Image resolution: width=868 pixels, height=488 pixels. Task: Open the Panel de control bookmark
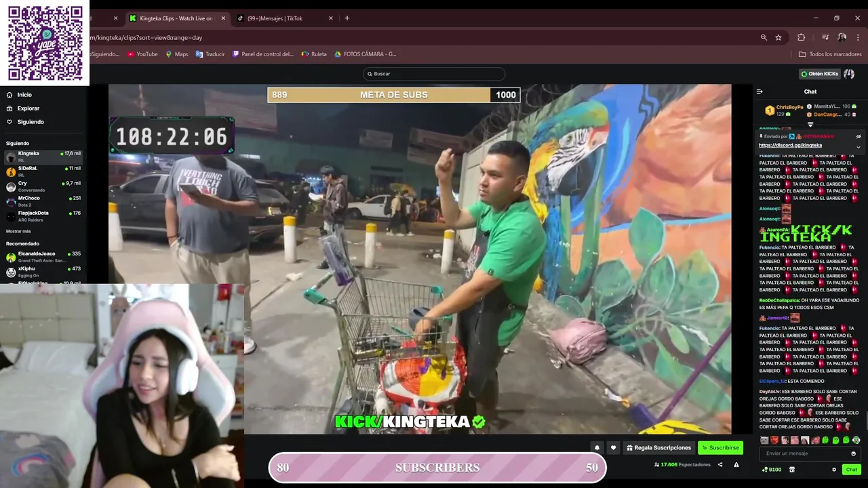tap(263, 54)
